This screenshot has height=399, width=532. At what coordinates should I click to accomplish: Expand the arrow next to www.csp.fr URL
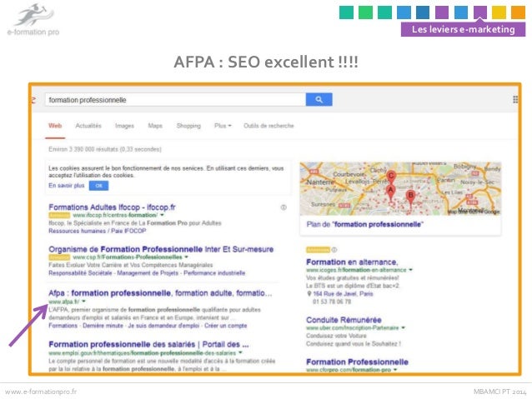pos(186,257)
